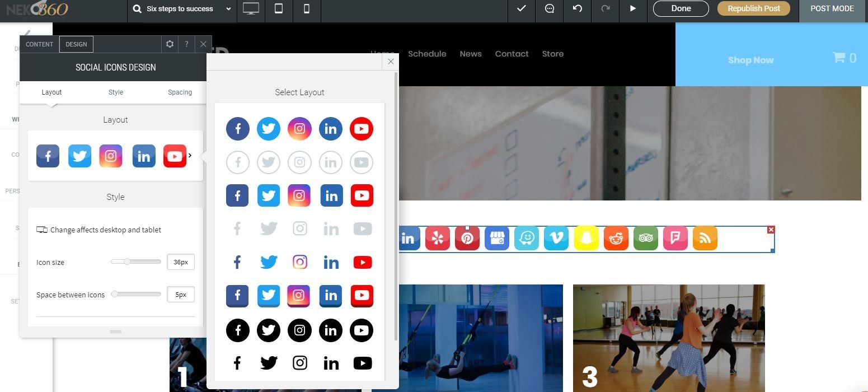Select the Layout sub-tab
This screenshot has height=392, width=868.
tap(51, 92)
